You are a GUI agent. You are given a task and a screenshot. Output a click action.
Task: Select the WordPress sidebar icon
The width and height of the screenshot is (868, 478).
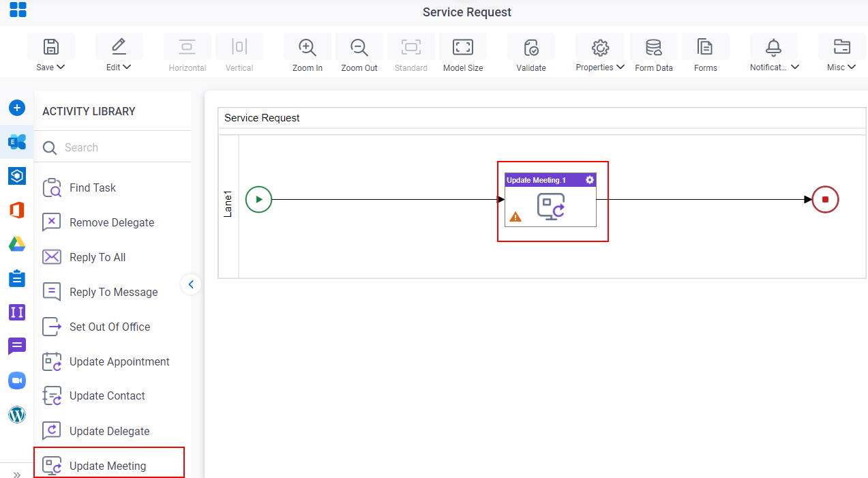tap(17, 415)
